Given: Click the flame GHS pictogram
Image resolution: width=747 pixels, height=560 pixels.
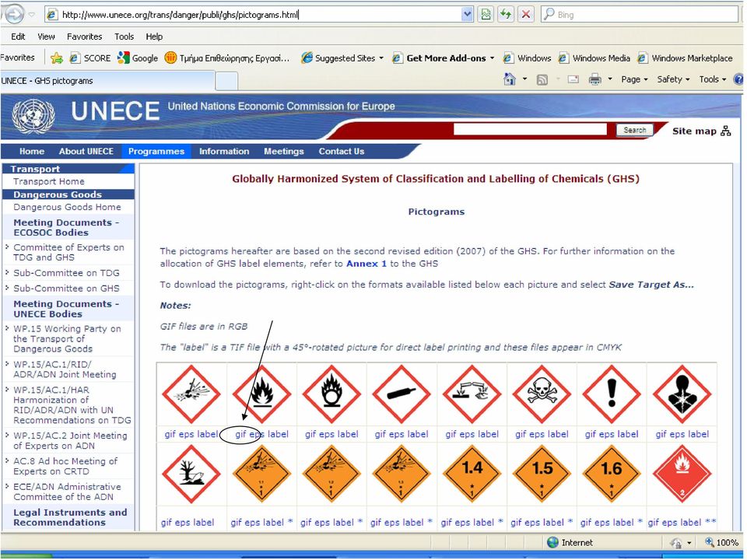Looking at the screenshot, I should pyautogui.click(x=261, y=394).
